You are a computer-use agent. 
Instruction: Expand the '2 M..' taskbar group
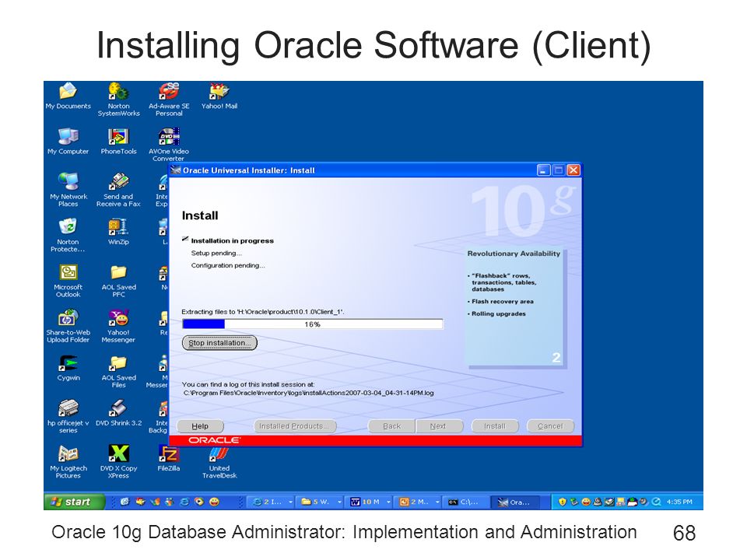419,502
